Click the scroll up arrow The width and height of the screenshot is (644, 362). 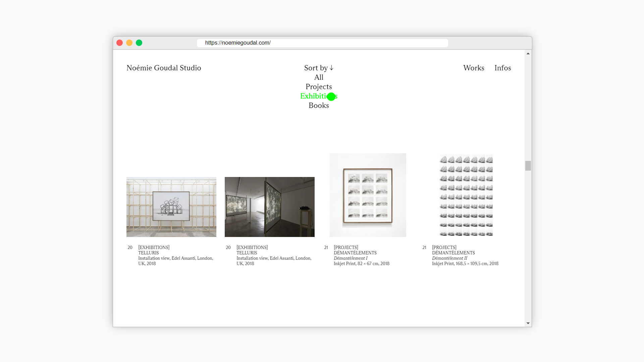coord(528,54)
